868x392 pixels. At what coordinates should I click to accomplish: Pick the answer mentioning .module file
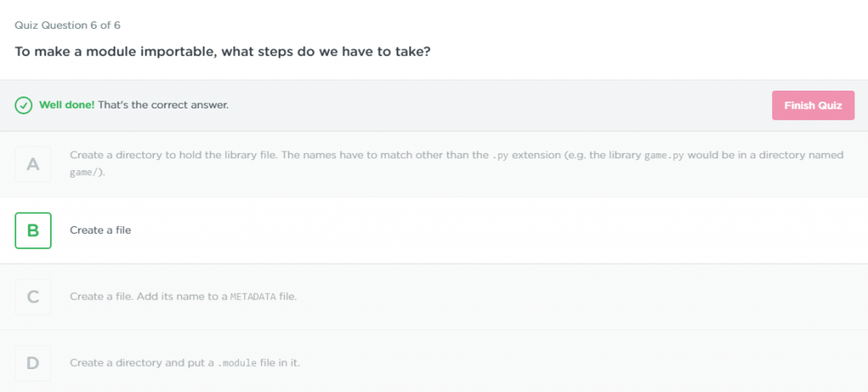click(x=185, y=362)
